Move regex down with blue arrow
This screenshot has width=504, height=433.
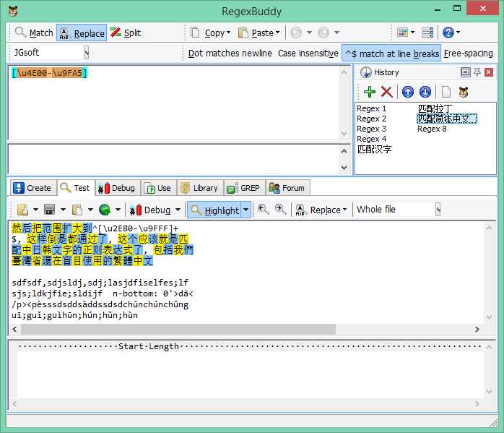(x=425, y=92)
